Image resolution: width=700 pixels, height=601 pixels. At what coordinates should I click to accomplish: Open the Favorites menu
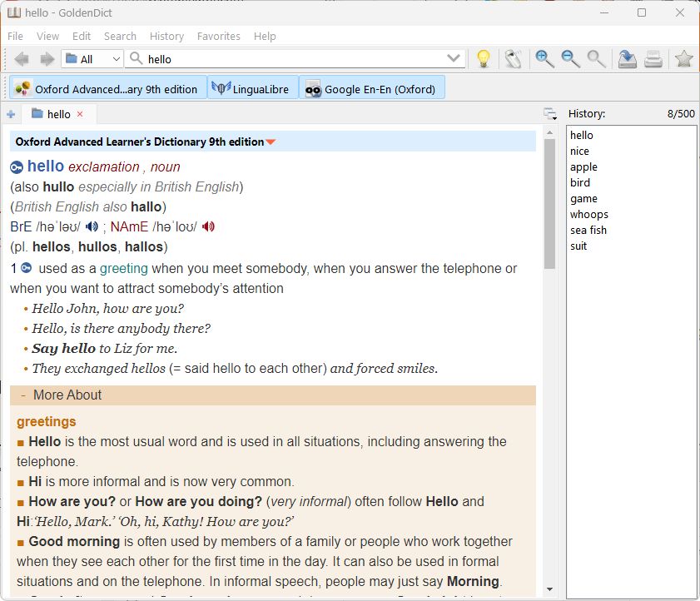click(x=218, y=36)
